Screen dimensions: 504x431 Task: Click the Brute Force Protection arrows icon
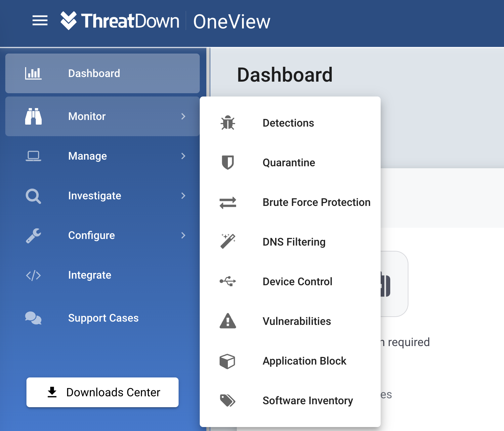tap(228, 203)
